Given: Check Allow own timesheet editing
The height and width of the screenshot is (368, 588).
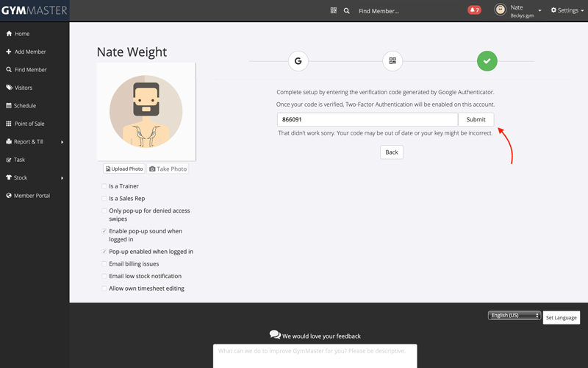Looking at the screenshot, I should coord(104,289).
